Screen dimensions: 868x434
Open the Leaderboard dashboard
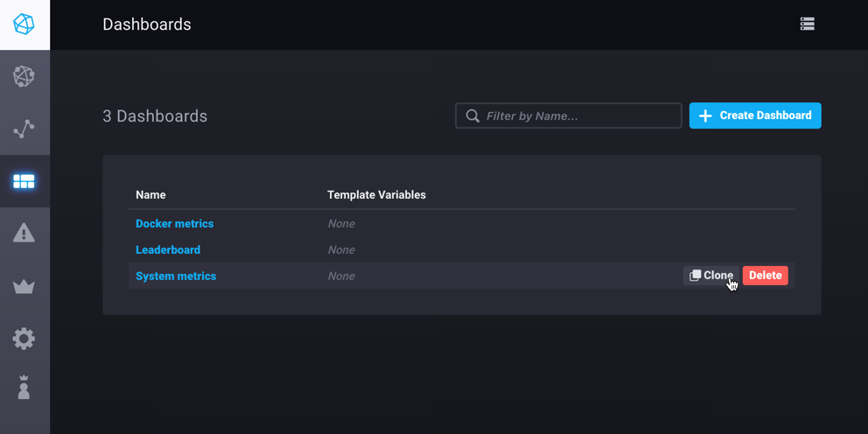(x=168, y=250)
